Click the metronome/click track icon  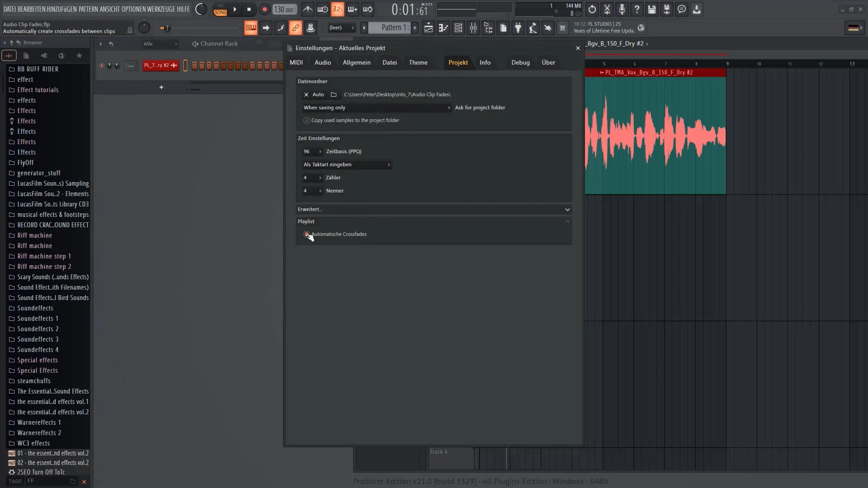coord(308,9)
